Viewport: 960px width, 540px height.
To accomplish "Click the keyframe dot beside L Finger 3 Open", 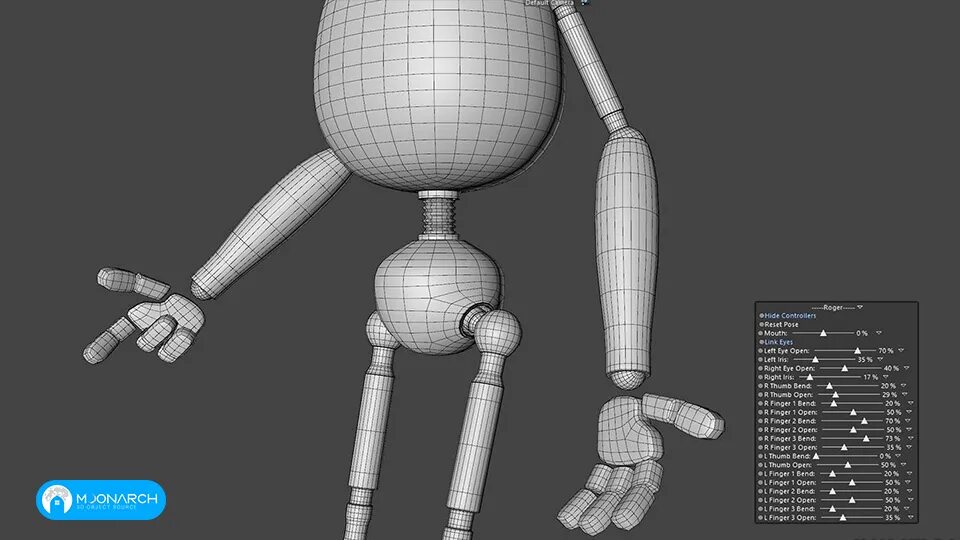I will click(x=760, y=518).
